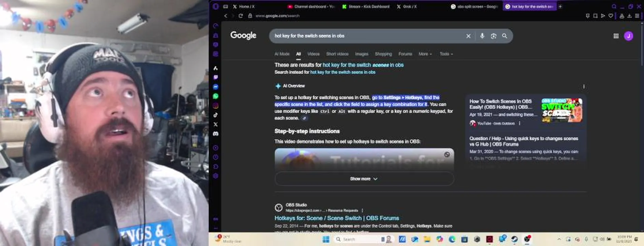Open X (Twitter) in the sidebar
This screenshot has width=644, height=246.
pos(216,124)
